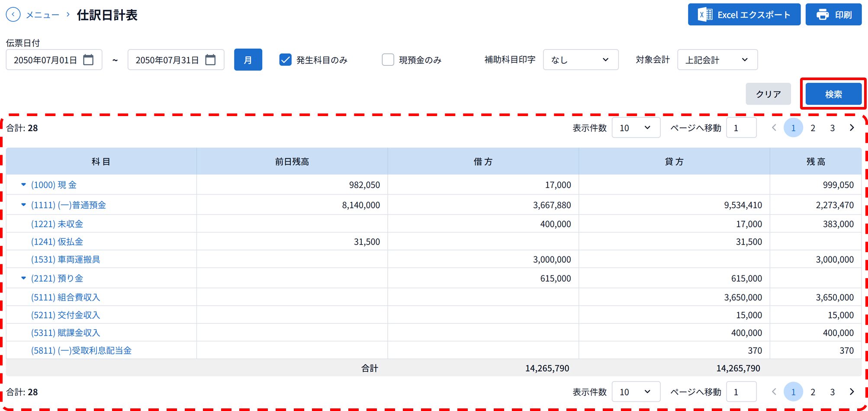Go to next page using top pagination arrow

pos(852,128)
